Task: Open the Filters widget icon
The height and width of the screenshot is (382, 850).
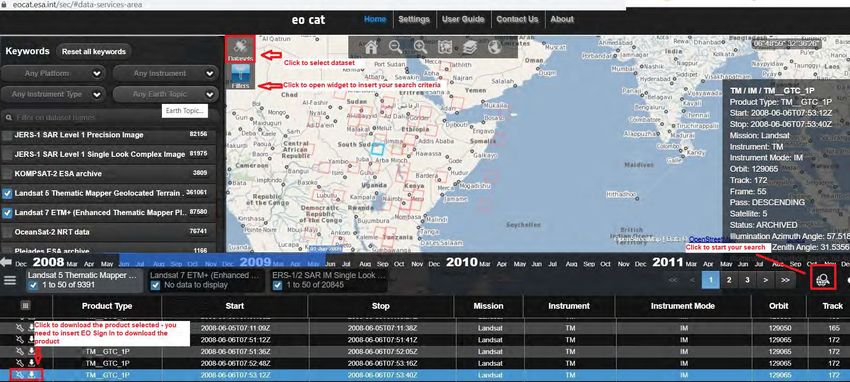Action: pos(240,76)
